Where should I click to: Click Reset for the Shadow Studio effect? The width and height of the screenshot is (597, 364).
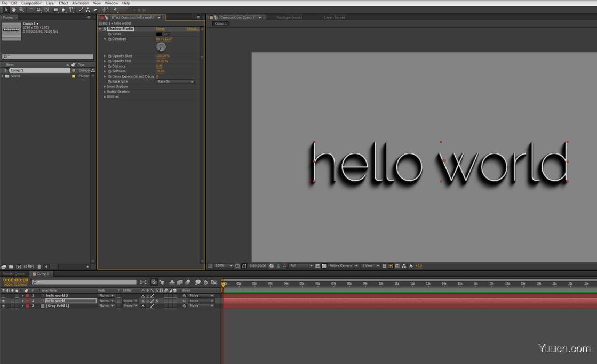tap(160, 29)
